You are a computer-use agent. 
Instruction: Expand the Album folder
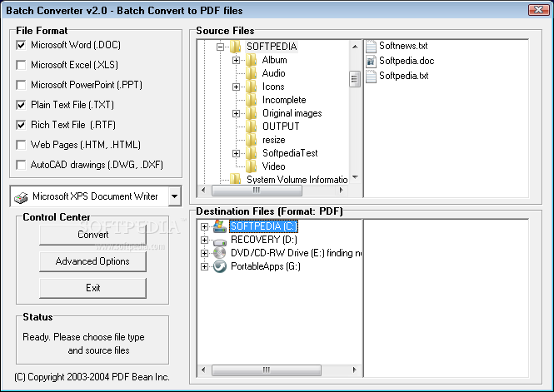[x=237, y=60]
